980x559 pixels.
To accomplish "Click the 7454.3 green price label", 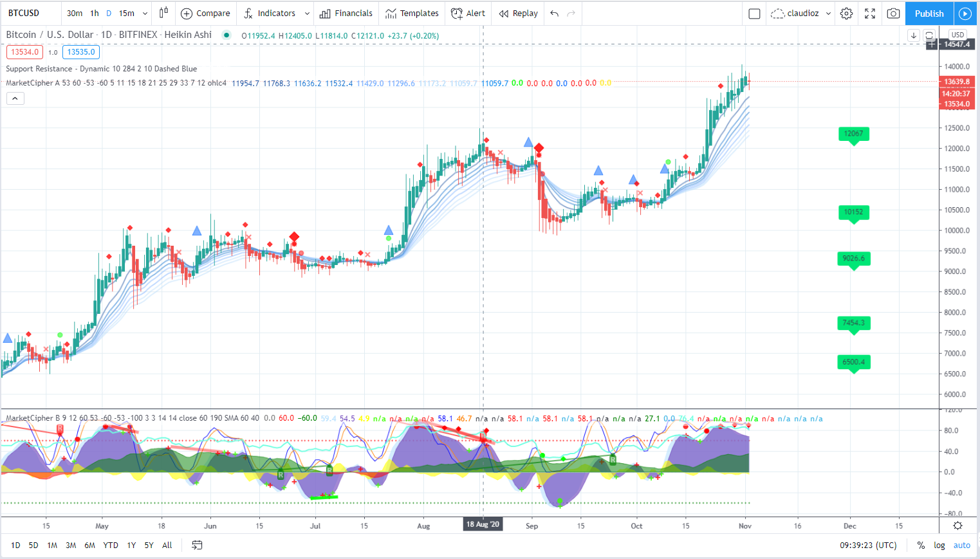I will click(854, 323).
